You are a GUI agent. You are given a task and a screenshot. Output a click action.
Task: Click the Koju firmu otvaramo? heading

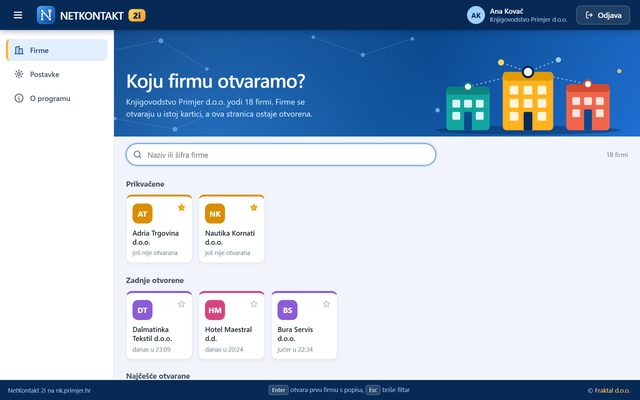tap(216, 81)
